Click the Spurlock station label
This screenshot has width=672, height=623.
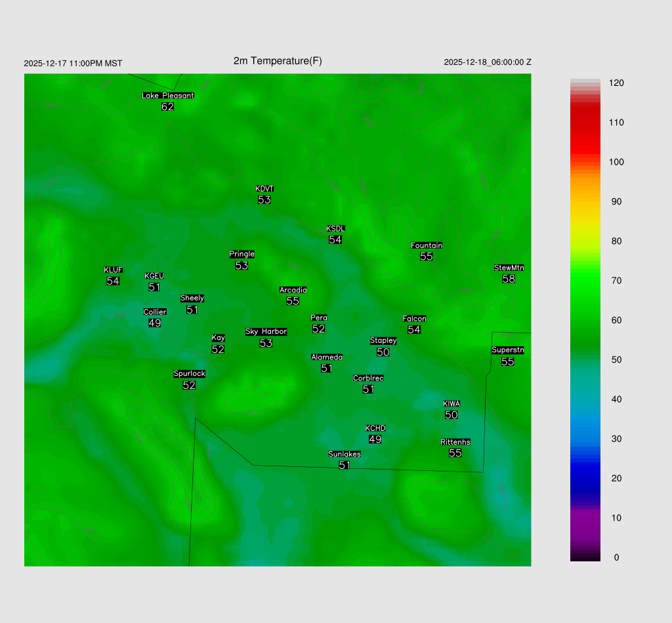tap(189, 374)
